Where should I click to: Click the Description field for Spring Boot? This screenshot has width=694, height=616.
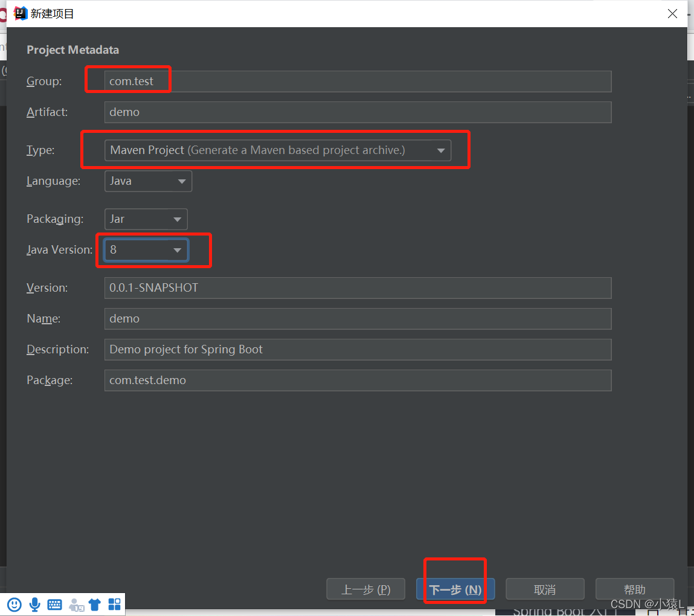click(358, 350)
